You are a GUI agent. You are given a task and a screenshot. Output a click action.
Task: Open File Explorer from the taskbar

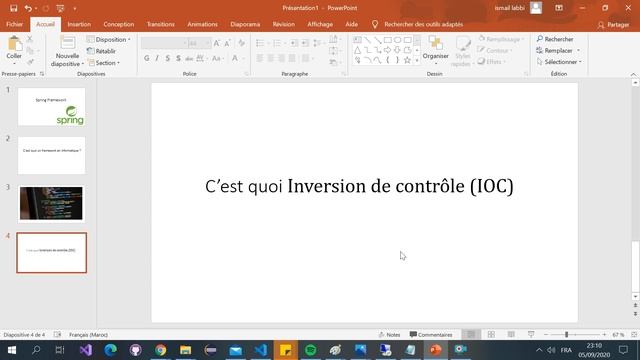[186, 350]
